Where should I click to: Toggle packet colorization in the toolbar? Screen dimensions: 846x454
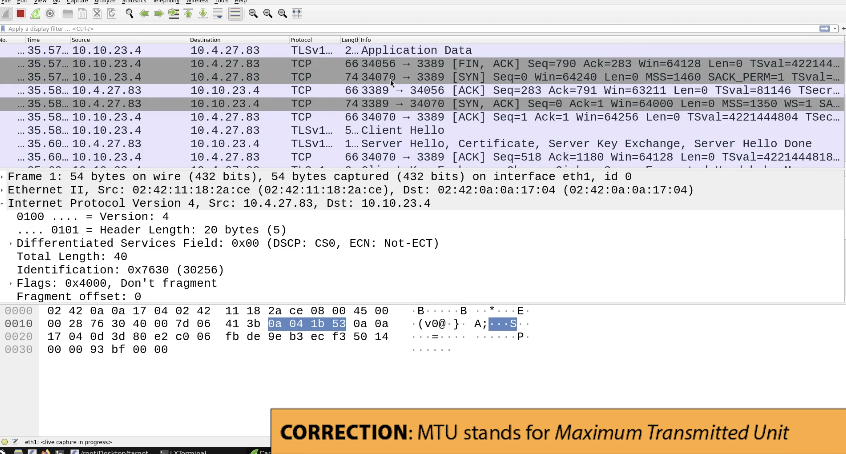point(235,14)
